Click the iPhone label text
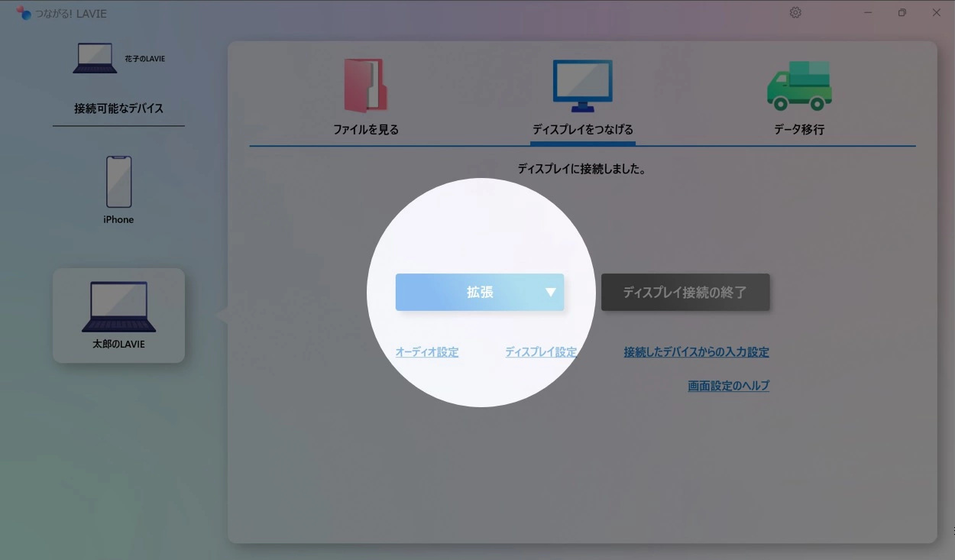Viewport: 955px width, 560px height. [118, 220]
